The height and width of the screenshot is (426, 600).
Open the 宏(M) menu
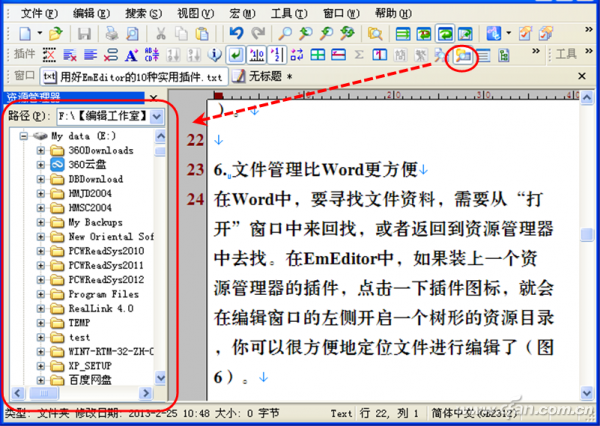[x=242, y=13]
